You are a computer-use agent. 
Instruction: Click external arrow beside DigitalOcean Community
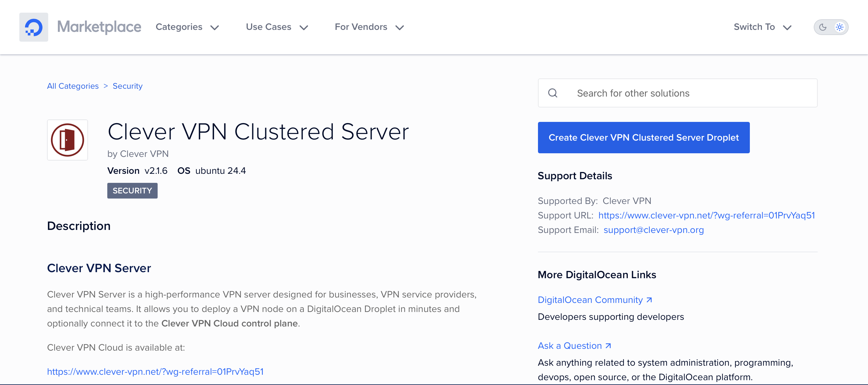click(x=649, y=300)
